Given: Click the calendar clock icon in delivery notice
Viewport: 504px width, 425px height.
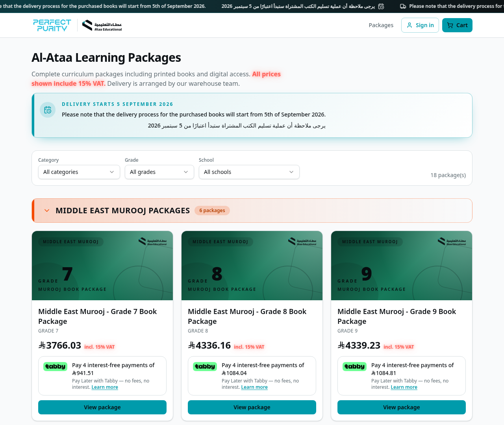Looking at the screenshot, I should 48,110.
